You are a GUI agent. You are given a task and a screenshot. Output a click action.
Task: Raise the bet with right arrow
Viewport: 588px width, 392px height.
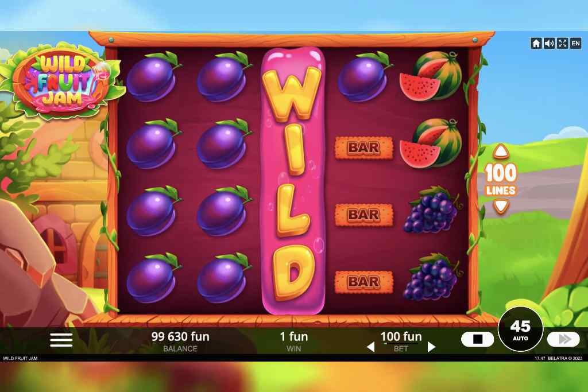point(431,347)
